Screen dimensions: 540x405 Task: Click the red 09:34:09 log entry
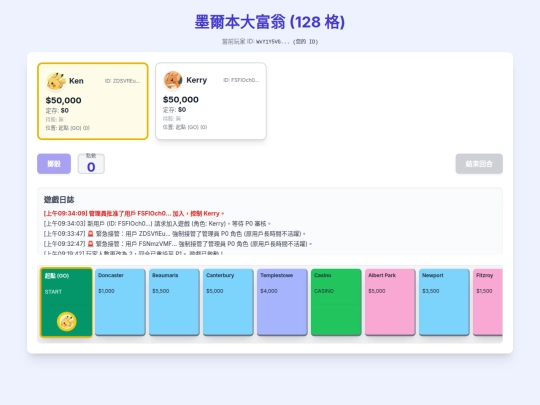point(134,214)
